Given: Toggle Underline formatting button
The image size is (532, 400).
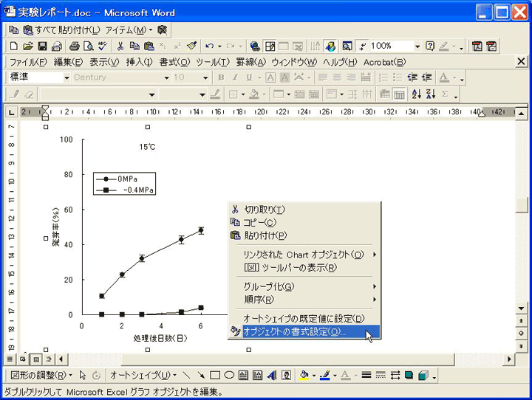Looking at the screenshot, I should tap(249, 77).
